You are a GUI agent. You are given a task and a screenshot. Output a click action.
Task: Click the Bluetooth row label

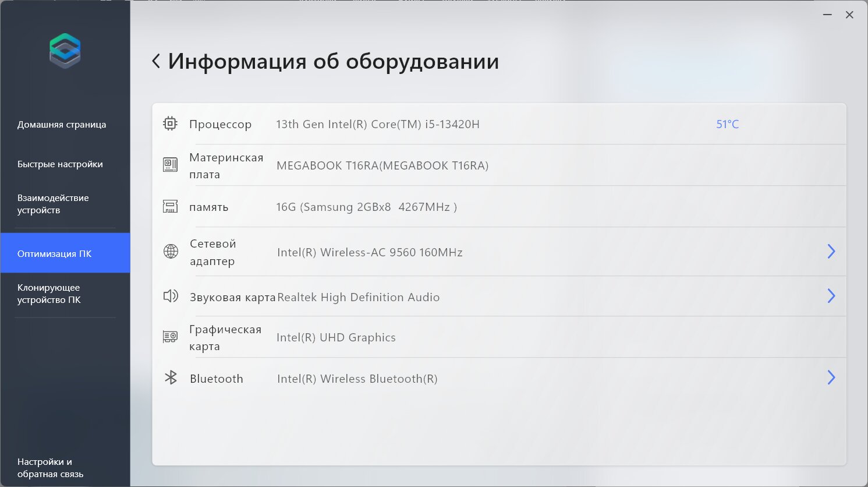217,379
